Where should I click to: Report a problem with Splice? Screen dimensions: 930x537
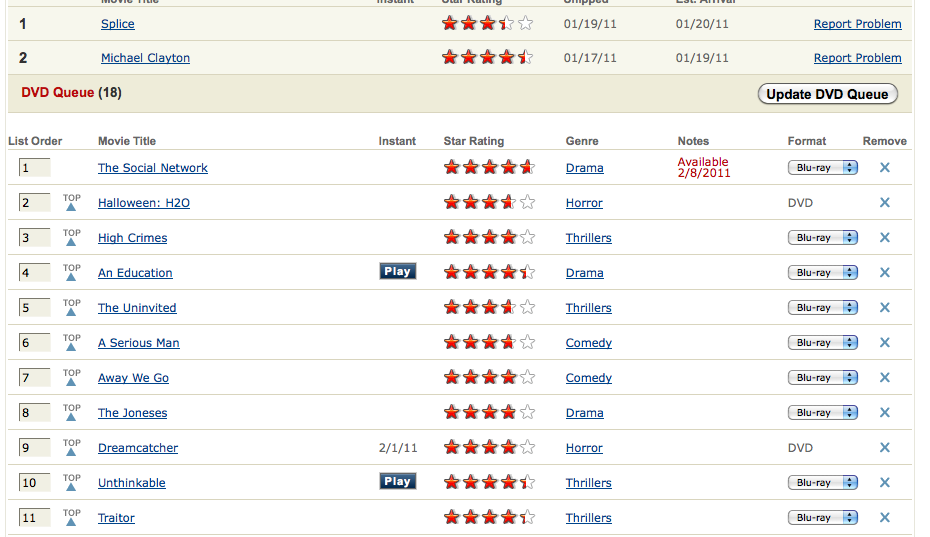click(x=857, y=24)
